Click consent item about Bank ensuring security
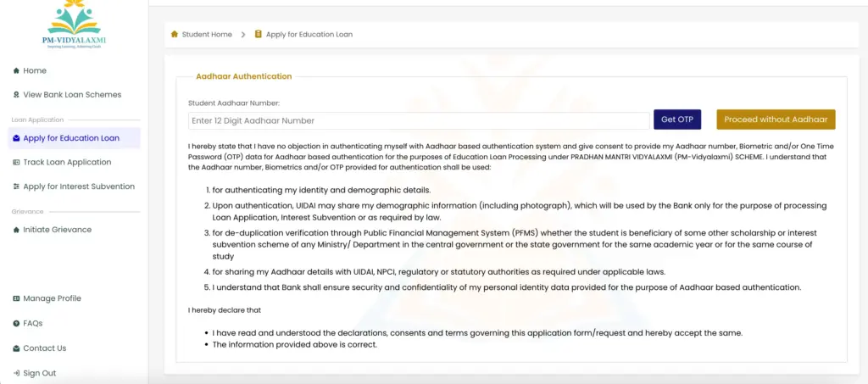Image resolution: width=868 pixels, height=384 pixels. 507,287
